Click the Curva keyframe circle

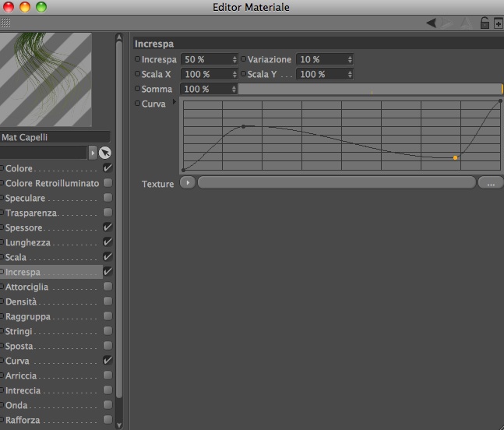click(137, 103)
